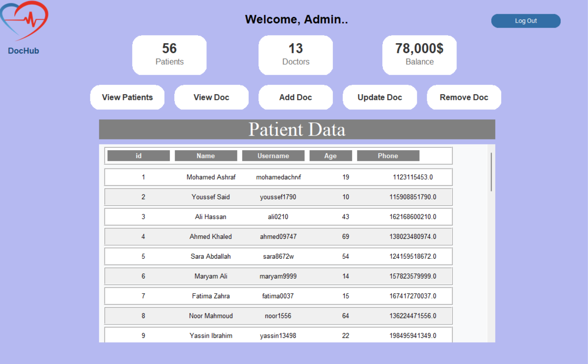Click username yassin13498
Image resolution: width=588 pixels, height=364 pixels.
(x=278, y=335)
